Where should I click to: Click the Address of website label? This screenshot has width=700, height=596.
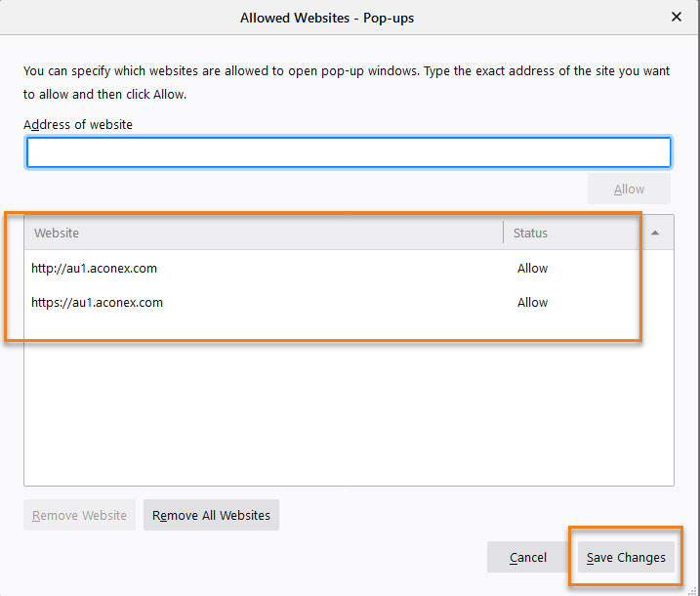click(78, 124)
